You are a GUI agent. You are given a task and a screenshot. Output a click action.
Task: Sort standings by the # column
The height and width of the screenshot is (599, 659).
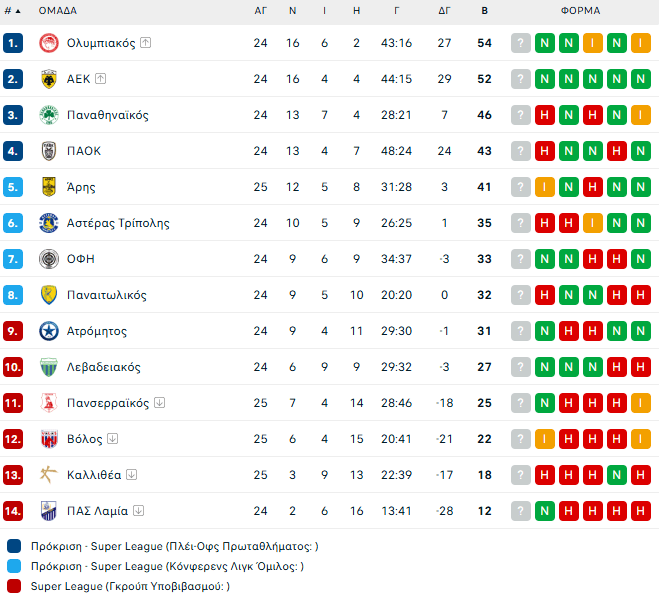click(12, 11)
